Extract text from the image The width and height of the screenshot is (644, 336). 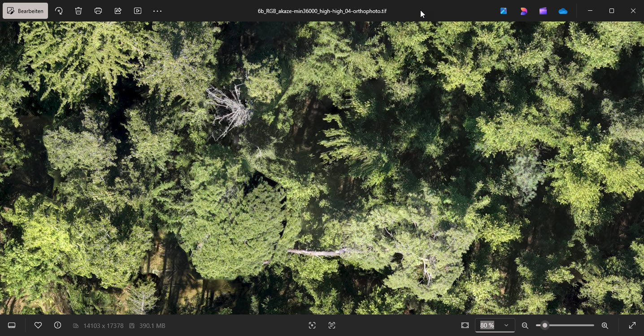tap(332, 325)
